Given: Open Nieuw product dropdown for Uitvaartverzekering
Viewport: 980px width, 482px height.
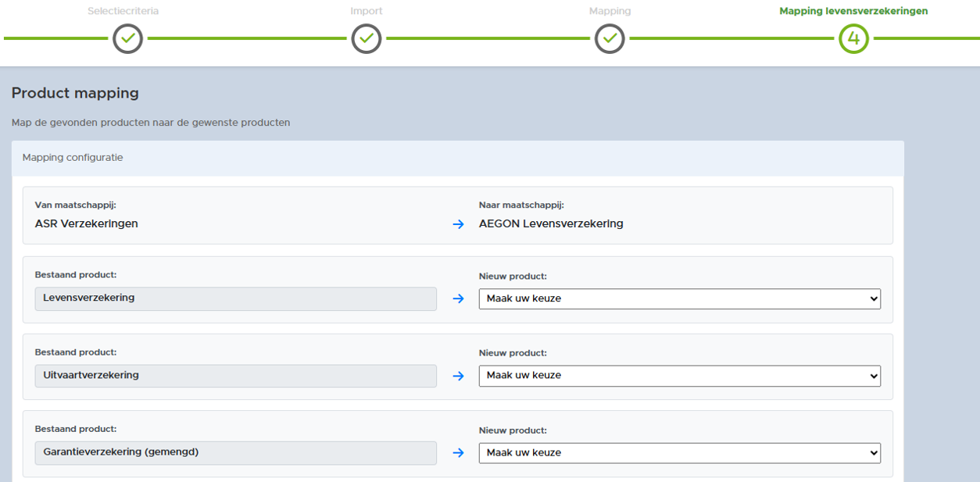Looking at the screenshot, I should [679, 376].
